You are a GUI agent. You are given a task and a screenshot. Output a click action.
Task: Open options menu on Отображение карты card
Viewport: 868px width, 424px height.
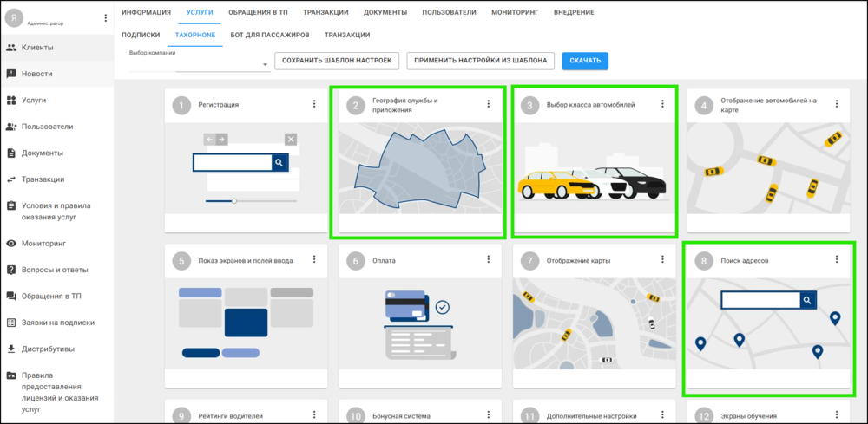click(662, 259)
